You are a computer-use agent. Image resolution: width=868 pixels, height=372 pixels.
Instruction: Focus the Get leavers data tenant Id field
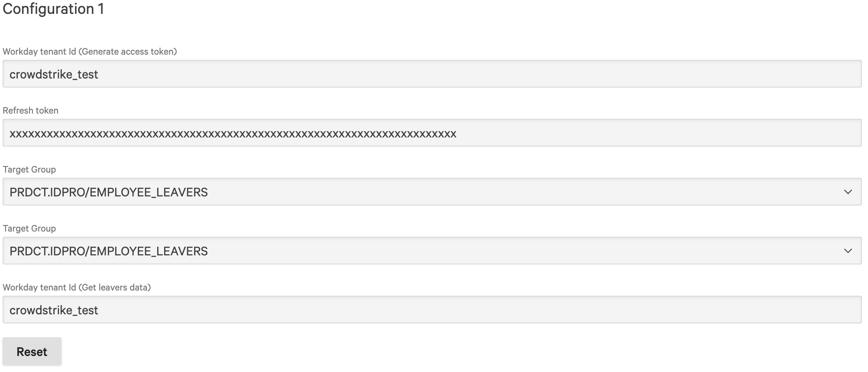click(431, 310)
